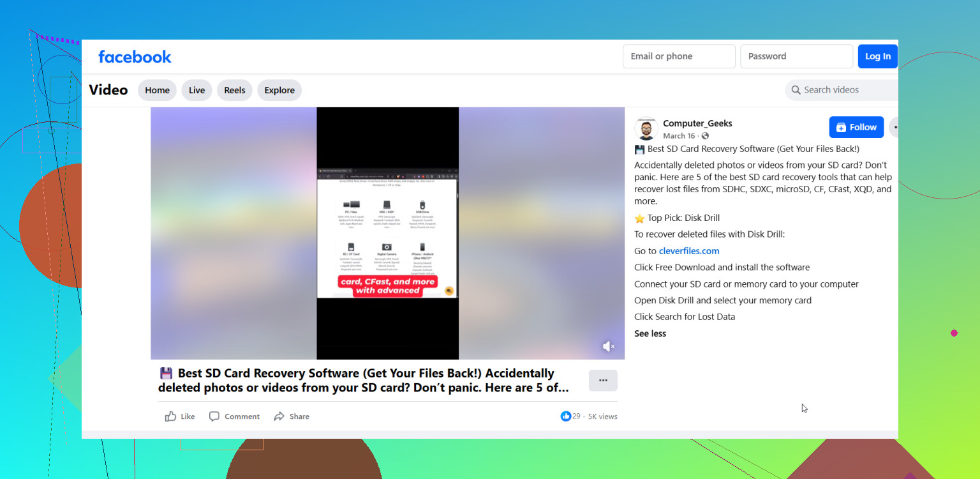The height and width of the screenshot is (479, 980).
Task: Go to the Home video tab
Action: pyautogui.click(x=157, y=90)
